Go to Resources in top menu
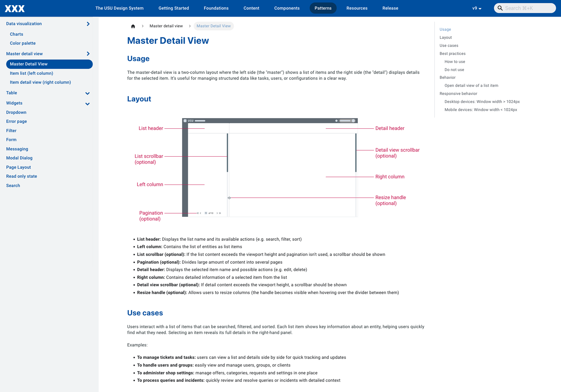The width and height of the screenshot is (561, 392). [x=357, y=8]
